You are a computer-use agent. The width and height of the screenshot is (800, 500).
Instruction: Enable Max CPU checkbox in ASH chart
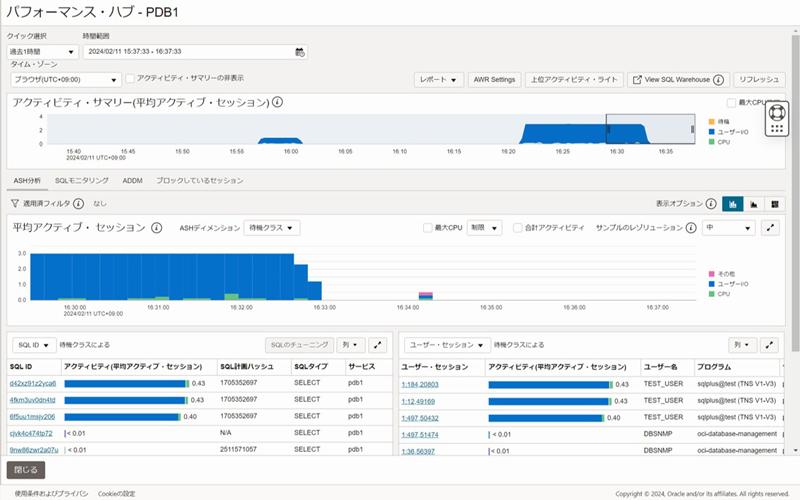click(428, 228)
